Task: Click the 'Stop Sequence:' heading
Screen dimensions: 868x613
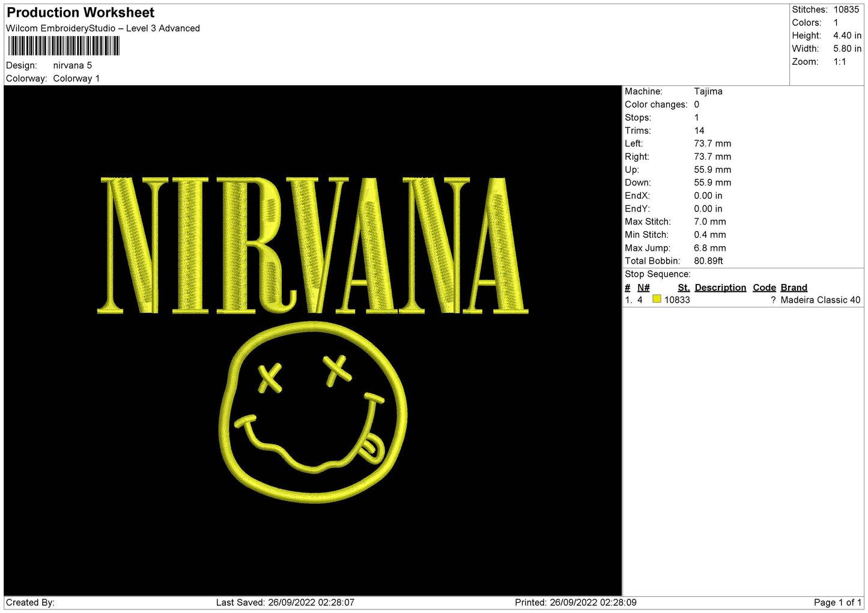Action: pos(658,274)
